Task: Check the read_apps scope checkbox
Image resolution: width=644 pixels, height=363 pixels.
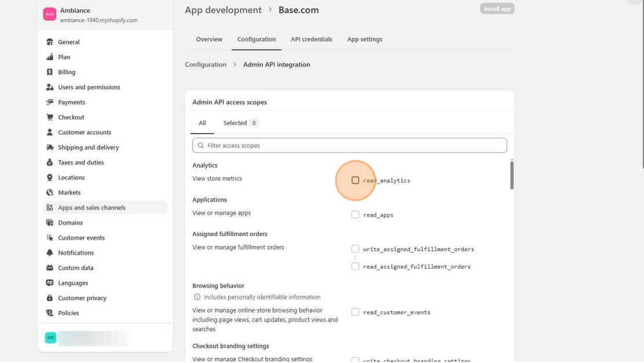Action: [355, 215]
